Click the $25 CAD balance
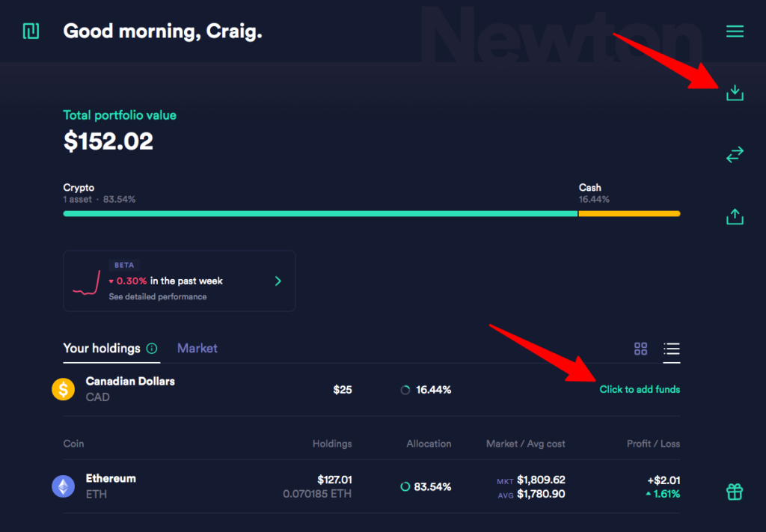The width and height of the screenshot is (766, 532). [342, 390]
